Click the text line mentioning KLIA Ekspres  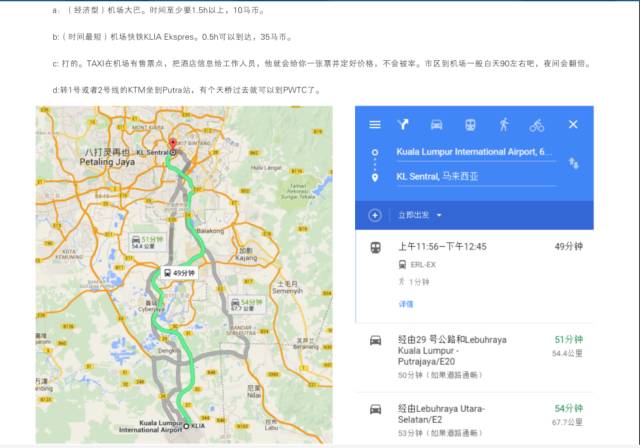[x=173, y=37]
